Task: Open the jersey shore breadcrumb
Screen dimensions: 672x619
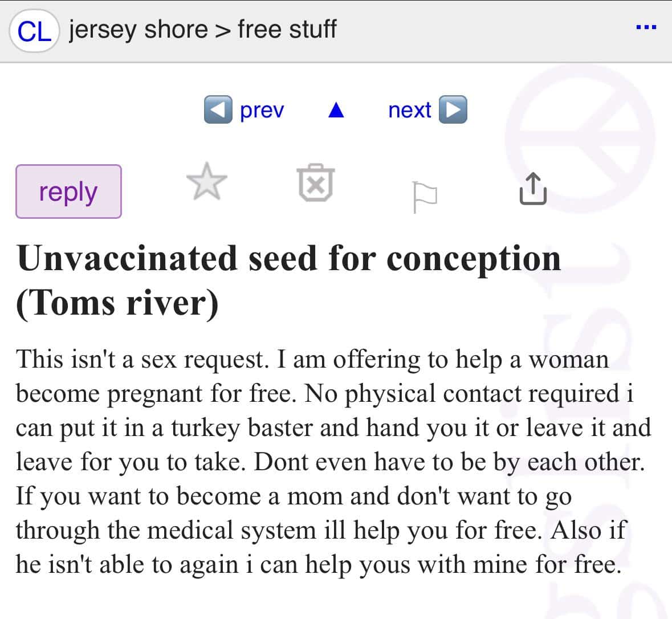Action: 138,30
